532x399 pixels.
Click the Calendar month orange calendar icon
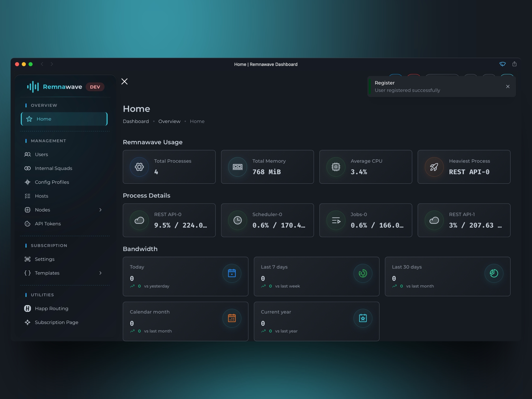click(x=232, y=318)
